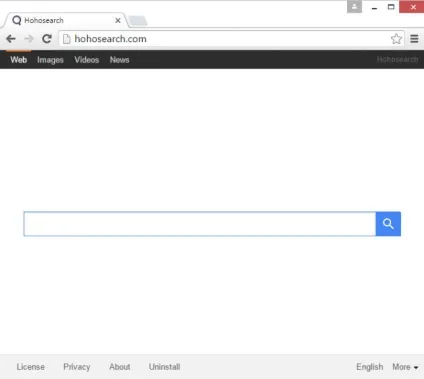This screenshot has width=424, height=379.
Task: Open the About link in footer
Action: (120, 367)
